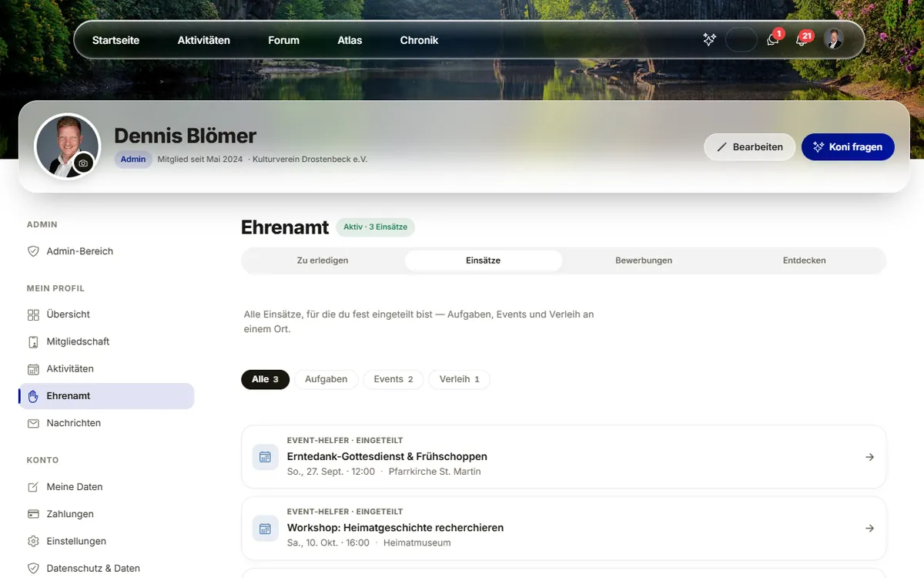Switch to the Einsätze tab
Viewport: 924px width, 578px height.
tap(484, 260)
